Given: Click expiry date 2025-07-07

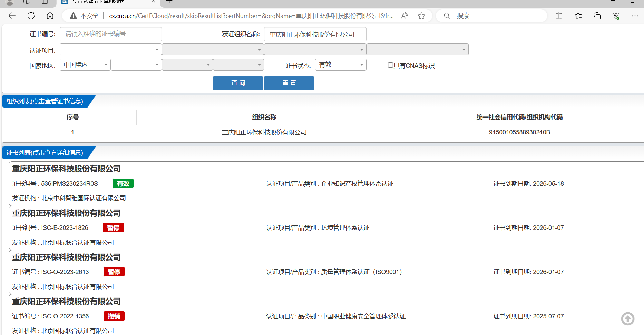Looking at the screenshot, I should click(x=548, y=316).
